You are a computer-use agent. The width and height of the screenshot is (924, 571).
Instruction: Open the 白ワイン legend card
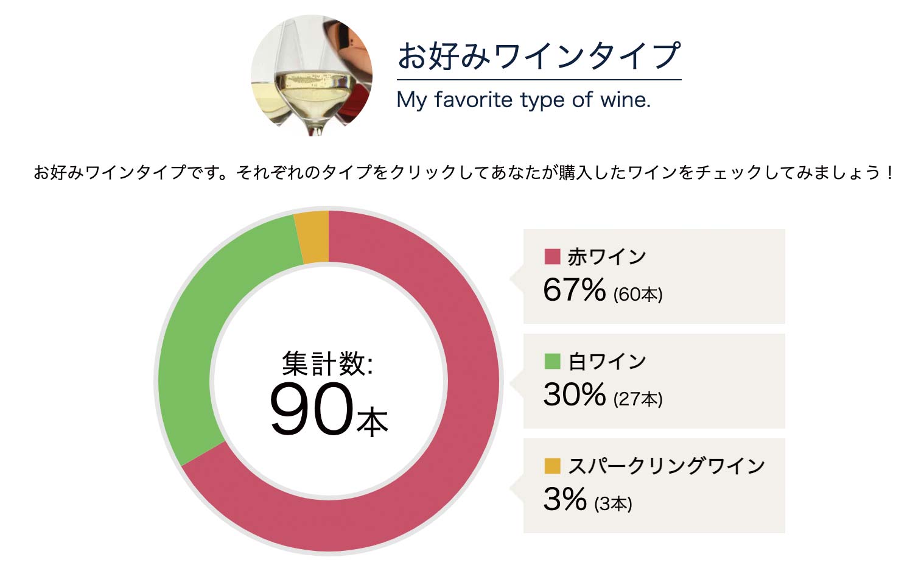click(x=654, y=380)
